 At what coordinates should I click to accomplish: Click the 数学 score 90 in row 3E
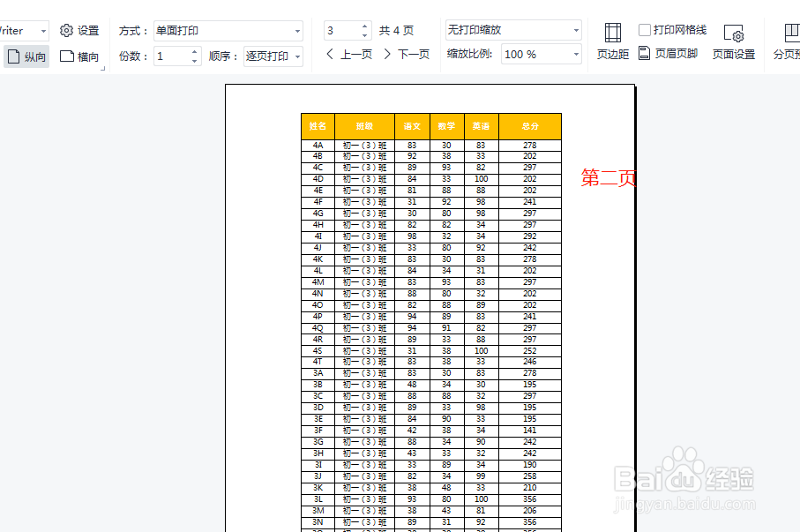tap(447, 419)
